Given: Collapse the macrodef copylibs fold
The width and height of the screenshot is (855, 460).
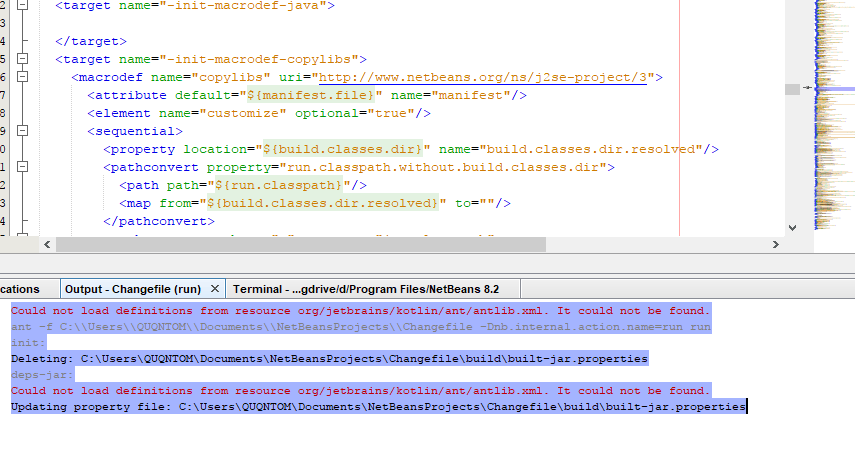Looking at the screenshot, I should 22,76.
